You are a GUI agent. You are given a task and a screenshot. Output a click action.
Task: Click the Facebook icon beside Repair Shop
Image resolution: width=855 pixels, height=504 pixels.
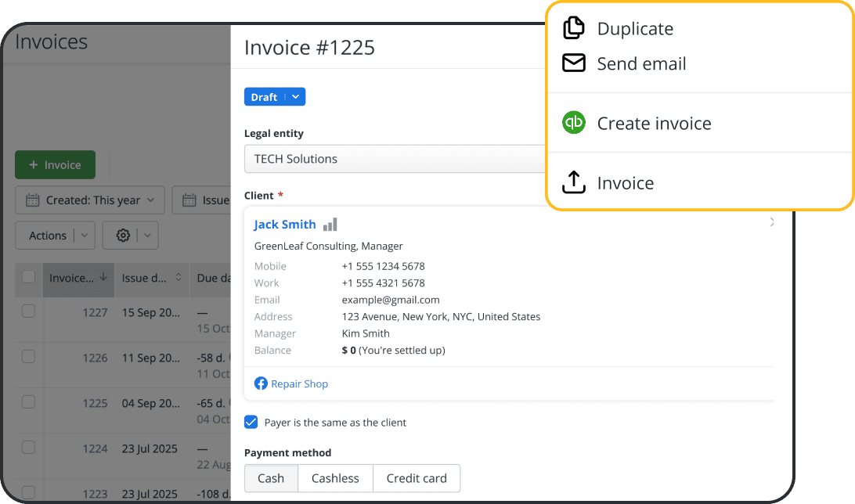(260, 383)
